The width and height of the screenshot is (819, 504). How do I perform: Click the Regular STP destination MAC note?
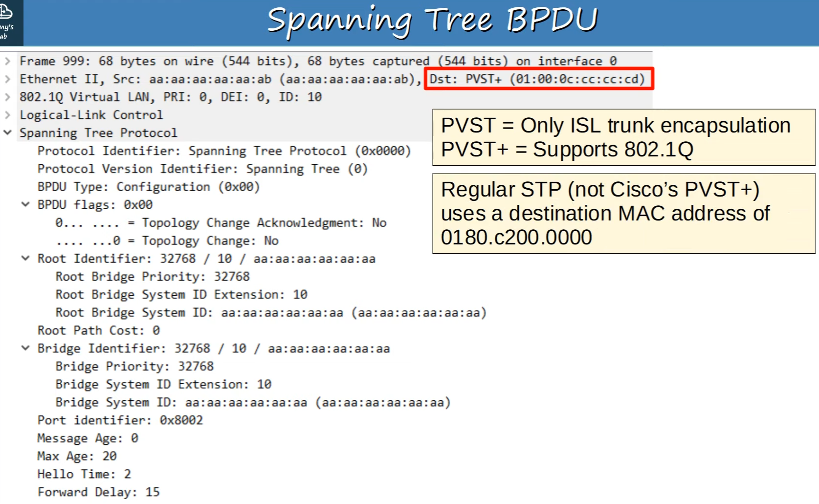coord(624,214)
